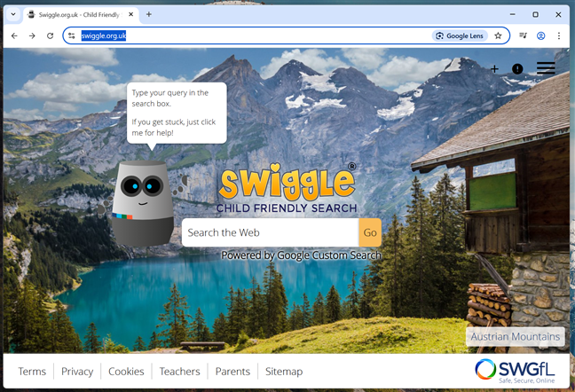Go back to previous page
Image resolution: width=575 pixels, height=392 pixels.
pyautogui.click(x=14, y=35)
